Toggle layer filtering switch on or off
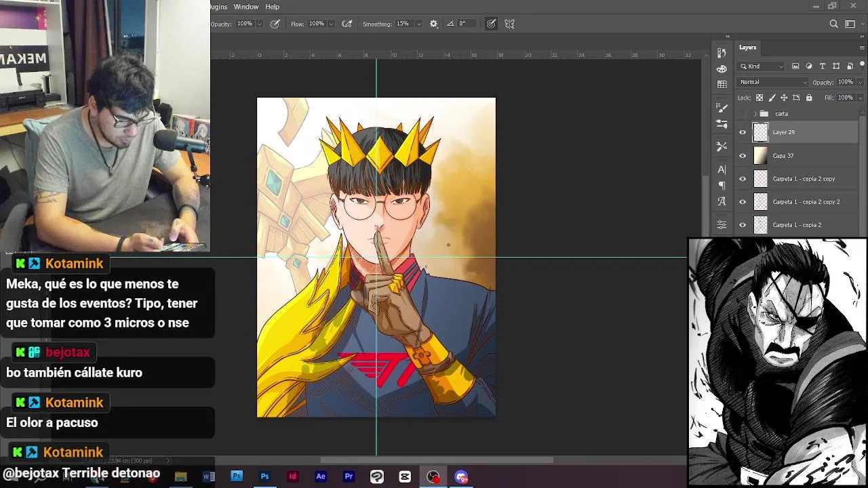The image size is (868, 488). (861, 66)
